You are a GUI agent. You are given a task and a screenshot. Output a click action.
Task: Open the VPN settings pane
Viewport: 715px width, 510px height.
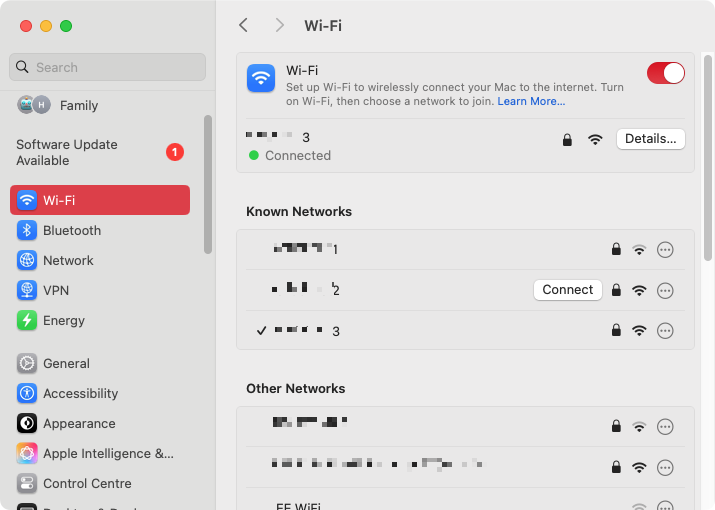tap(100, 291)
